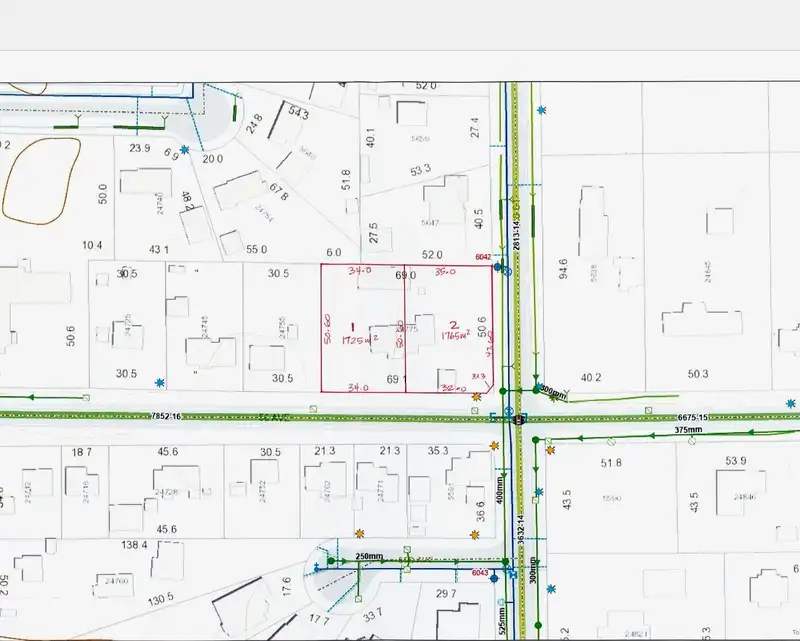This screenshot has height=641, width=800.
Task: Click the 7852:16 road segment label
Action: (x=166, y=416)
